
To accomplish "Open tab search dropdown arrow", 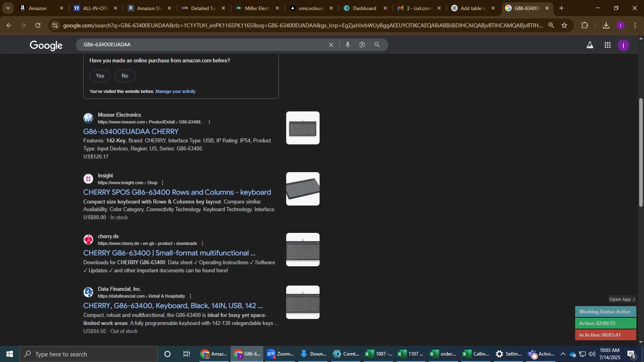I will click(8, 8).
